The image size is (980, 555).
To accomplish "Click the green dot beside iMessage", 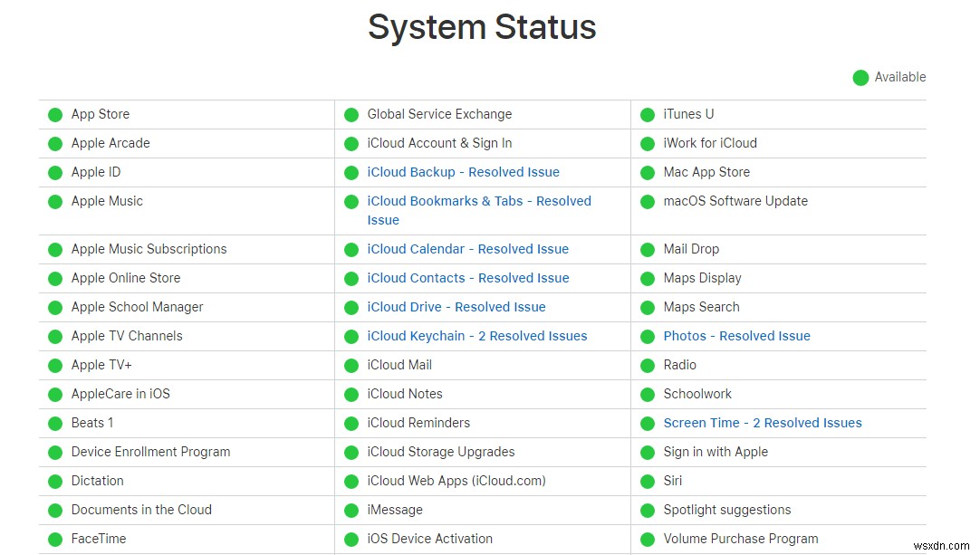I will (351, 510).
